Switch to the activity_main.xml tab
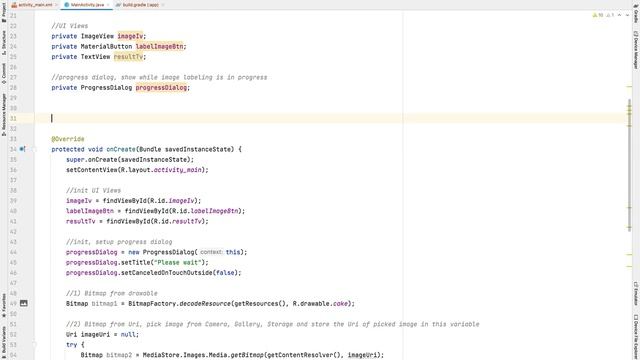The height and width of the screenshot is (360, 640). click(x=35, y=5)
